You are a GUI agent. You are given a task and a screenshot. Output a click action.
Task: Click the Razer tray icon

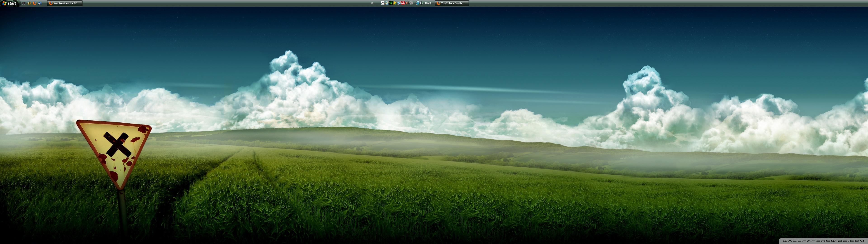click(x=391, y=3)
